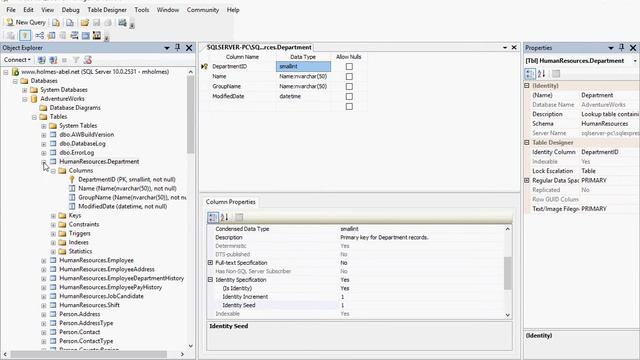Open the active documents list dropdown arrow
The height and width of the screenshot is (360, 640).
click(505, 48)
